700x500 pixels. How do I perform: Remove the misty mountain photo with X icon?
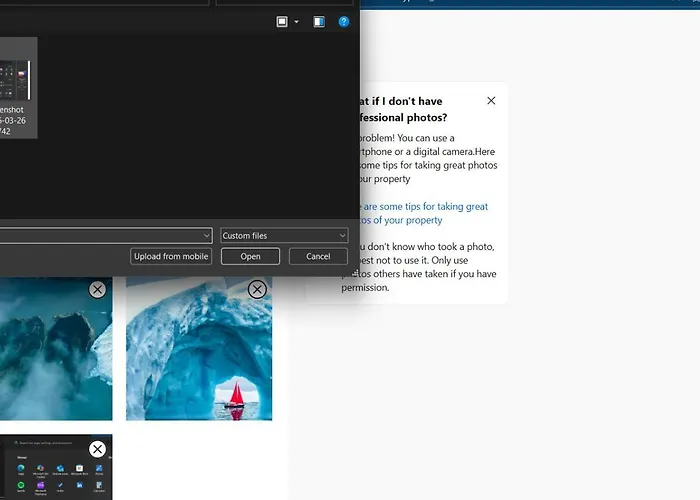[97, 289]
